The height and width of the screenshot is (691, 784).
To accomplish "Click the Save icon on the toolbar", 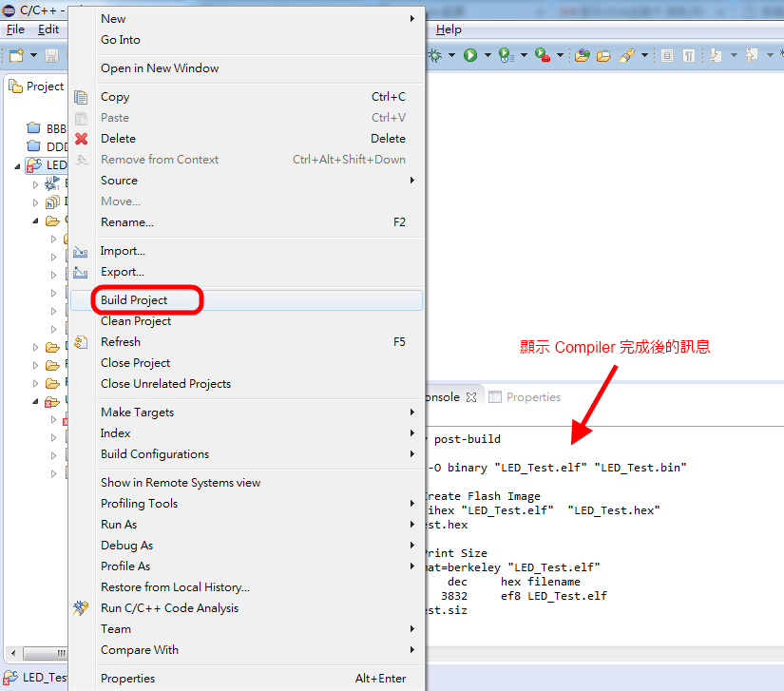I will [x=51, y=54].
